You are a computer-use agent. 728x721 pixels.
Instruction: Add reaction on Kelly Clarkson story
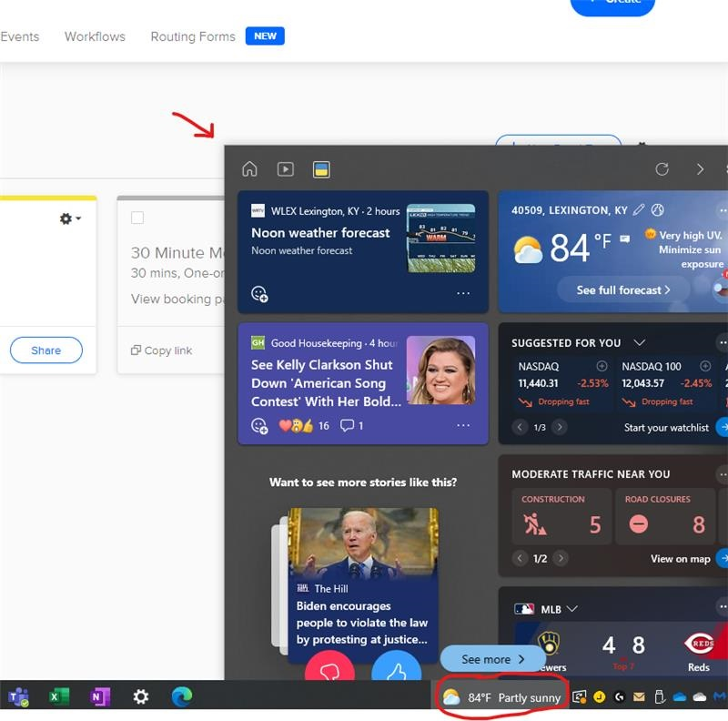point(259,425)
